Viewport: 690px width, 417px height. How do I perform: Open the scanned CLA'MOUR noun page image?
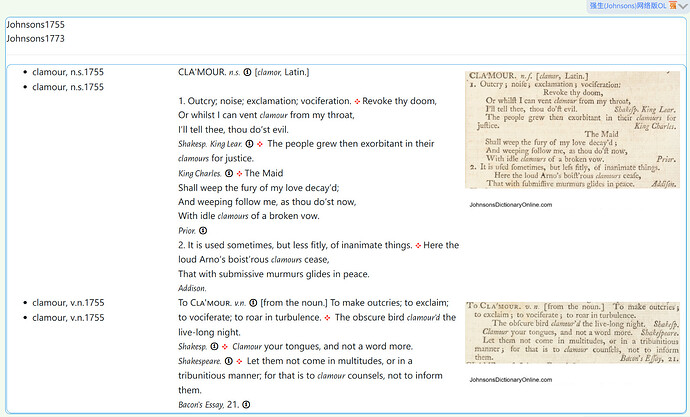coord(572,130)
